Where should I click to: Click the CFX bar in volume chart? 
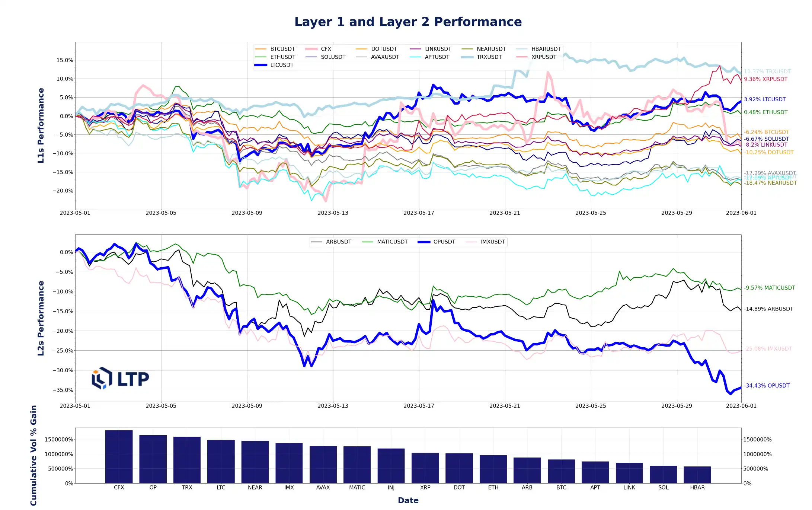(119, 457)
